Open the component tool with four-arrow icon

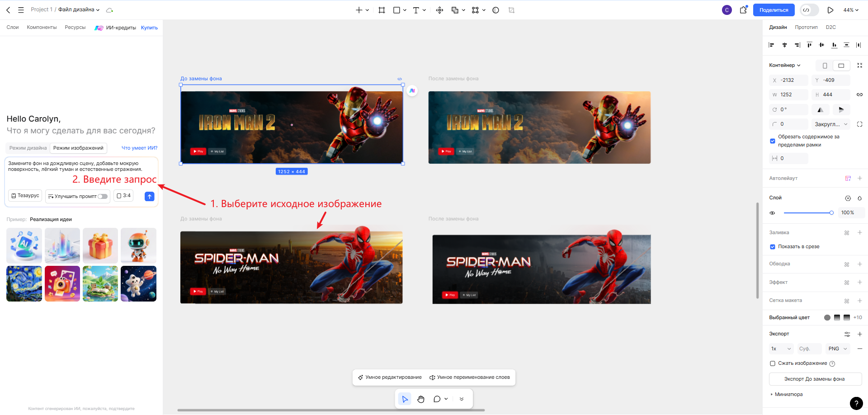point(439,10)
